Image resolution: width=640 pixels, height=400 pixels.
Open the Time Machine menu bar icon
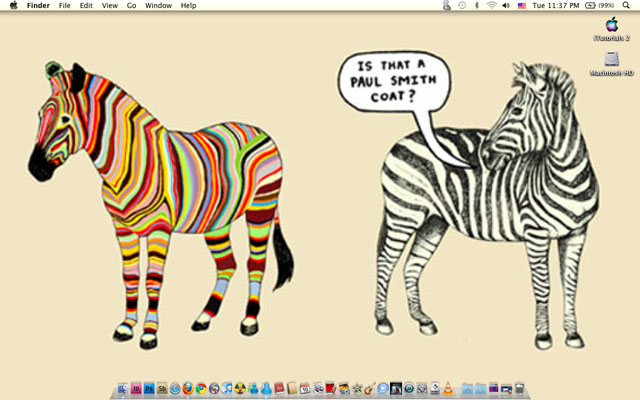point(462,5)
